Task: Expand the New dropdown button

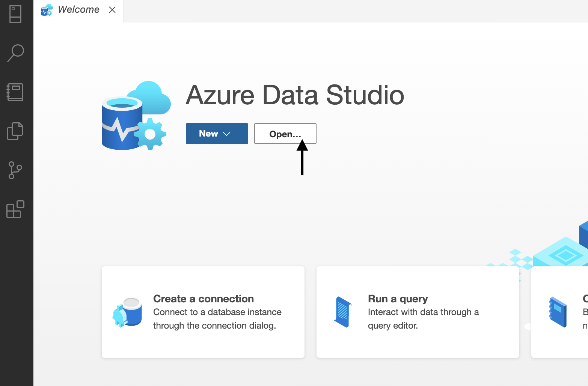Action: (x=217, y=134)
